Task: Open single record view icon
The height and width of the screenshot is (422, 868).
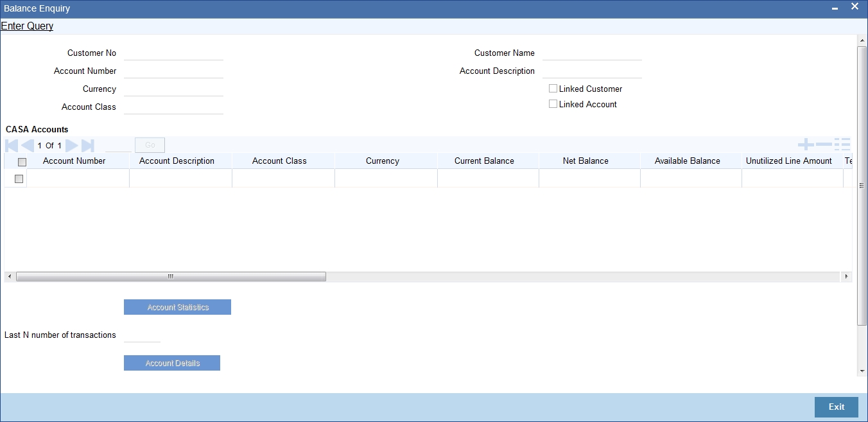Action: tap(842, 145)
